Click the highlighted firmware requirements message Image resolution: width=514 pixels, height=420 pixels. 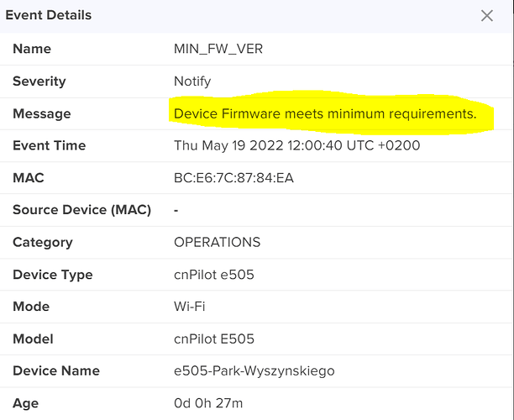coord(325,113)
